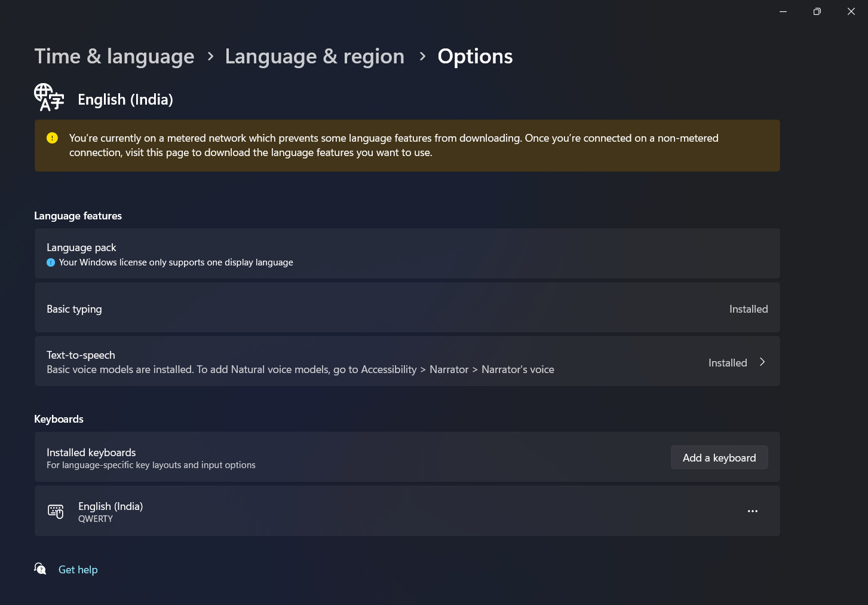Close the Settings window
The image size is (868, 605).
851,11
